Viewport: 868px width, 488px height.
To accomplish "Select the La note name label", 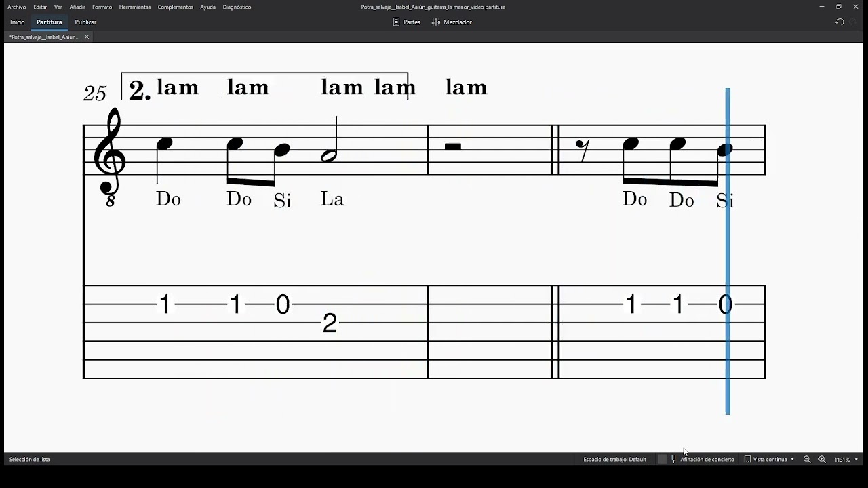I will (332, 199).
